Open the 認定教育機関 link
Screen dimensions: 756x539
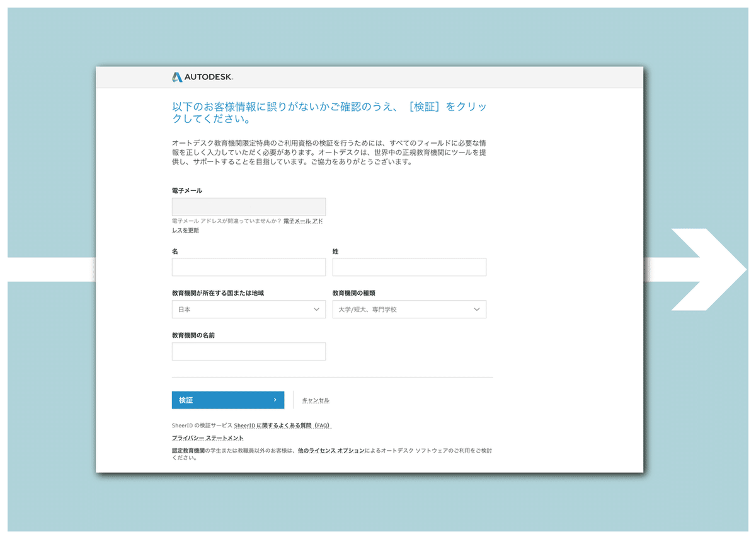point(188,451)
